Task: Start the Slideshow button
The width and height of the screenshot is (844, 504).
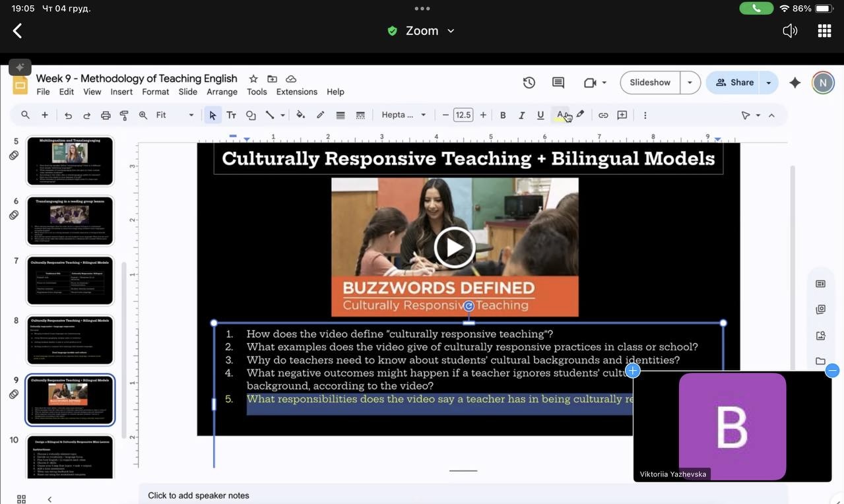Action: [x=650, y=82]
